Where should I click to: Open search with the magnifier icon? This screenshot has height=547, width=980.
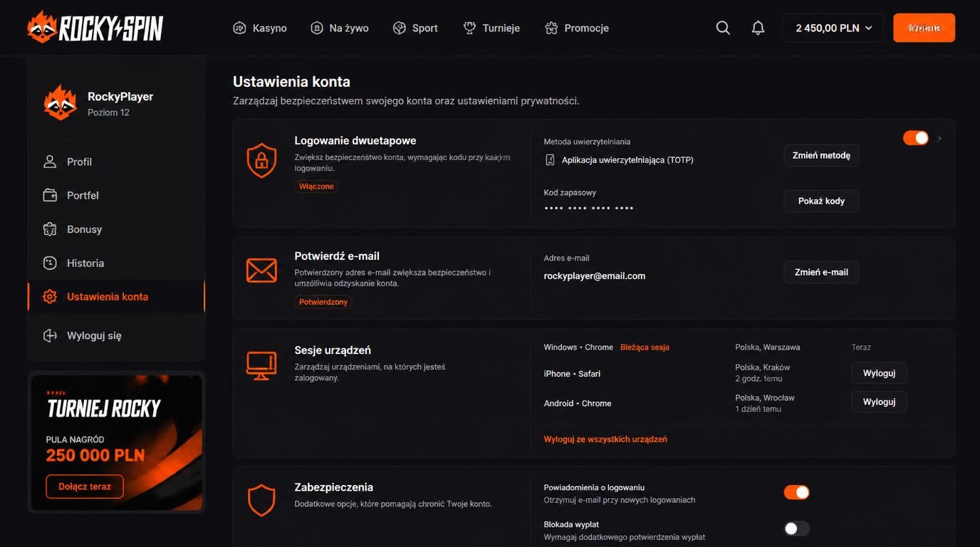pos(723,28)
